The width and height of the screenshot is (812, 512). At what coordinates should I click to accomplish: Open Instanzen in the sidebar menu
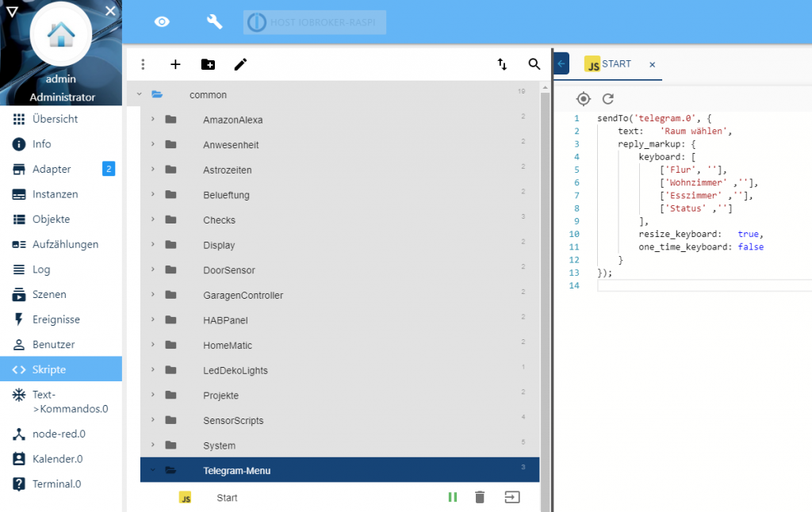point(55,194)
